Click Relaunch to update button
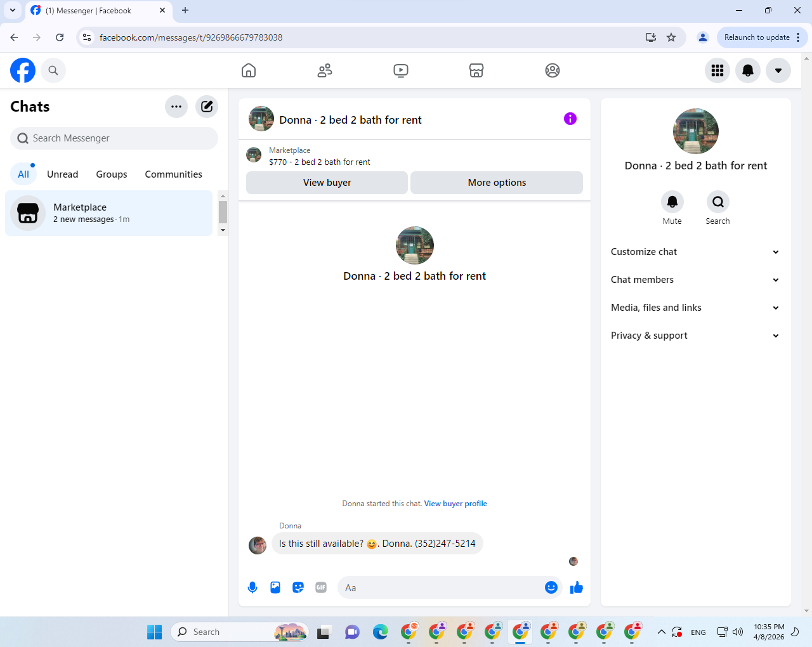The height and width of the screenshot is (647, 812). (x=762, y=37)
